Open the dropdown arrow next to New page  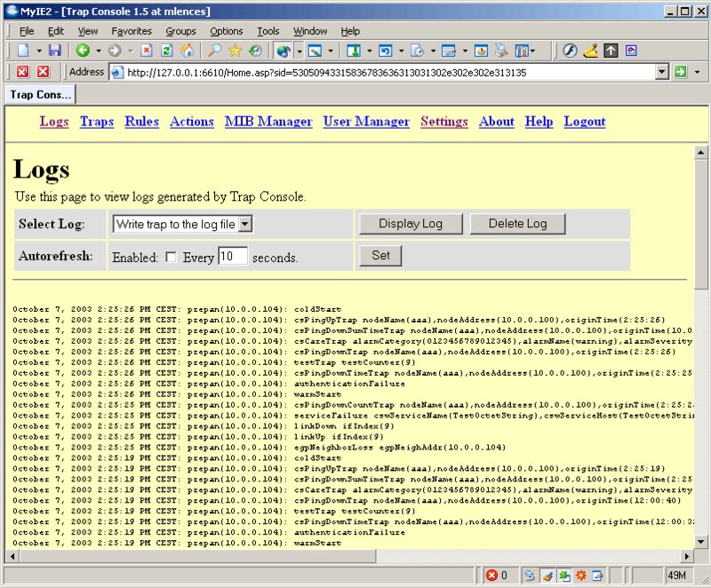point(39,51)
